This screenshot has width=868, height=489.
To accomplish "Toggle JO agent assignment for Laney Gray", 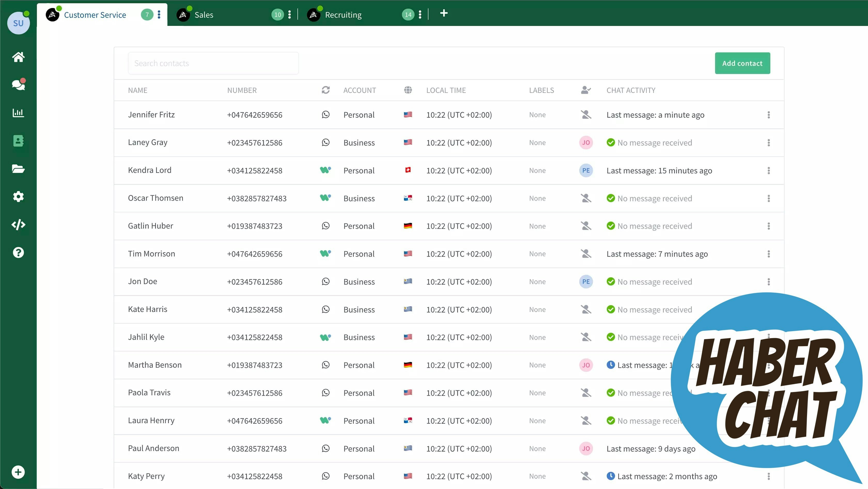I will (586, 143).
